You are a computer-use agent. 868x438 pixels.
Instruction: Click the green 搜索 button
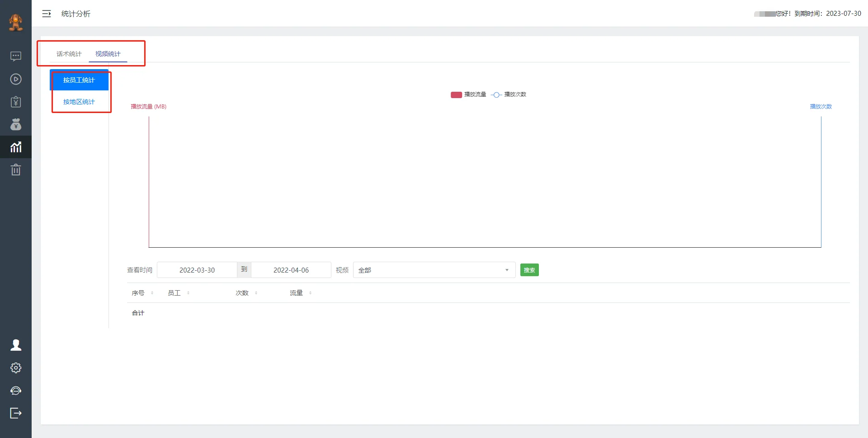[x=529, y=270]
